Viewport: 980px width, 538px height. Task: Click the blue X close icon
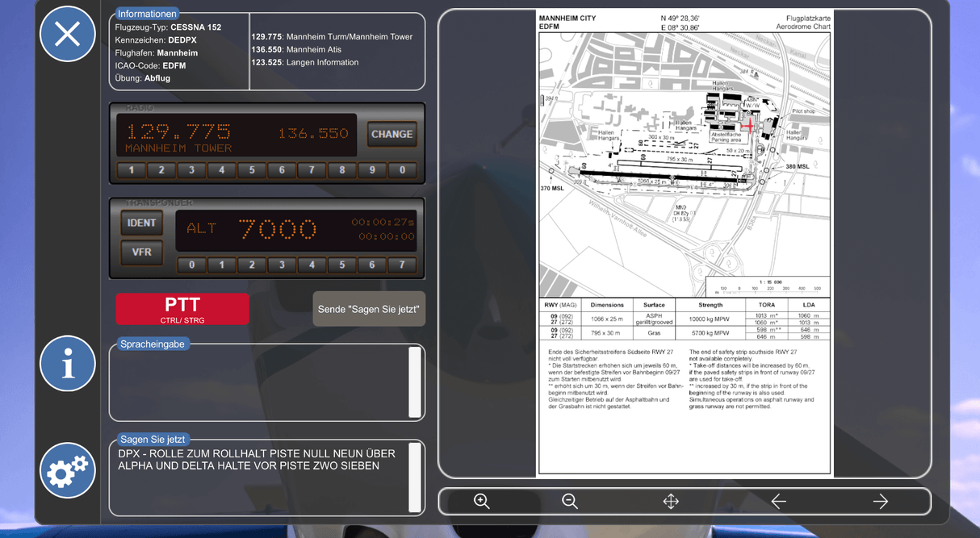[x=68, y=34]
